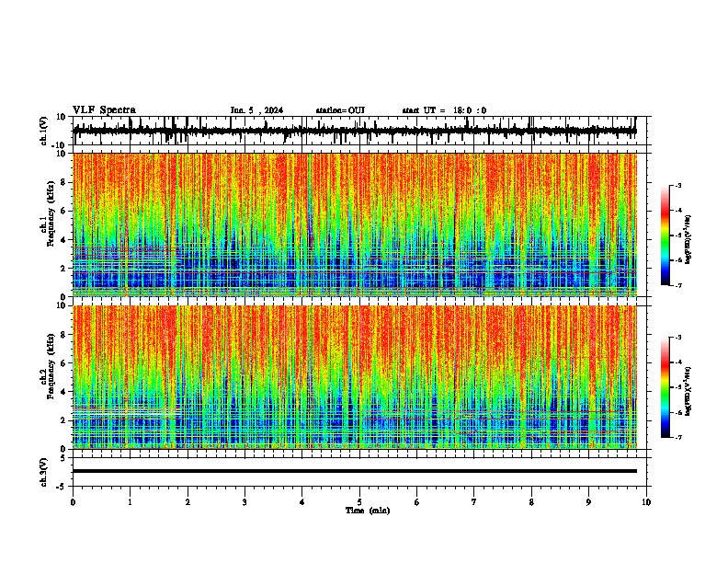728x563 pixels.
Task: Click the 'ch.1(V)' axis label
Action: (x=44, y=131)
